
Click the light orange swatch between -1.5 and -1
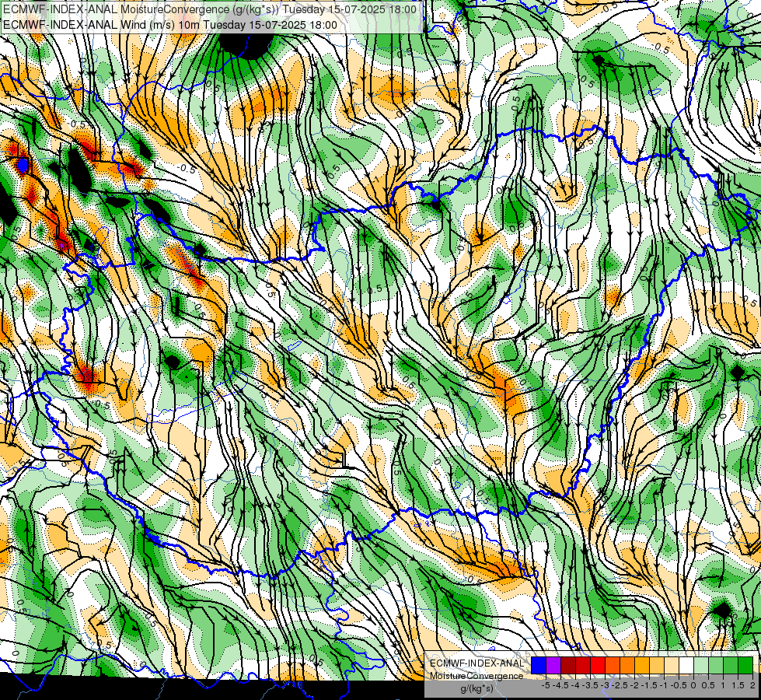coord(657,666)
